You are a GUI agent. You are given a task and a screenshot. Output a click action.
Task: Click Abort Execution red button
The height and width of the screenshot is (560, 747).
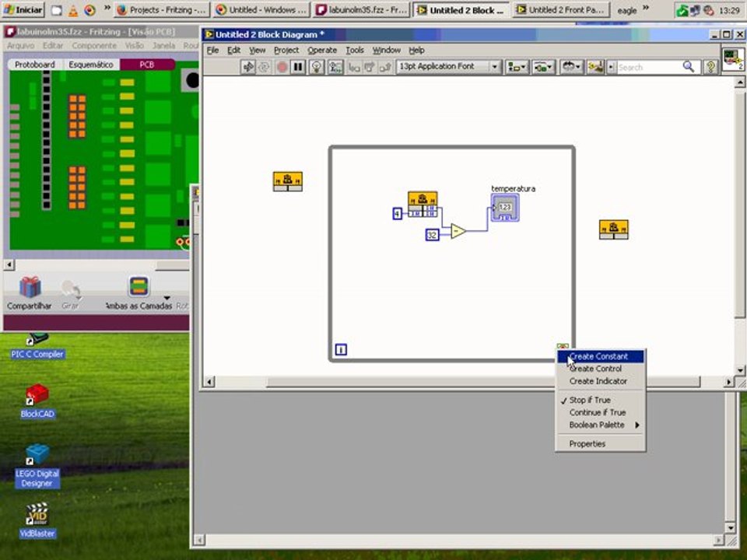coord(282,67)
